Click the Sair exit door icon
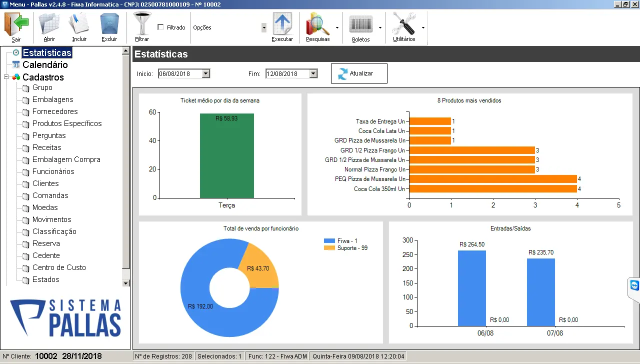This screenshot has width=640, height=364. (x=16, y=24)
